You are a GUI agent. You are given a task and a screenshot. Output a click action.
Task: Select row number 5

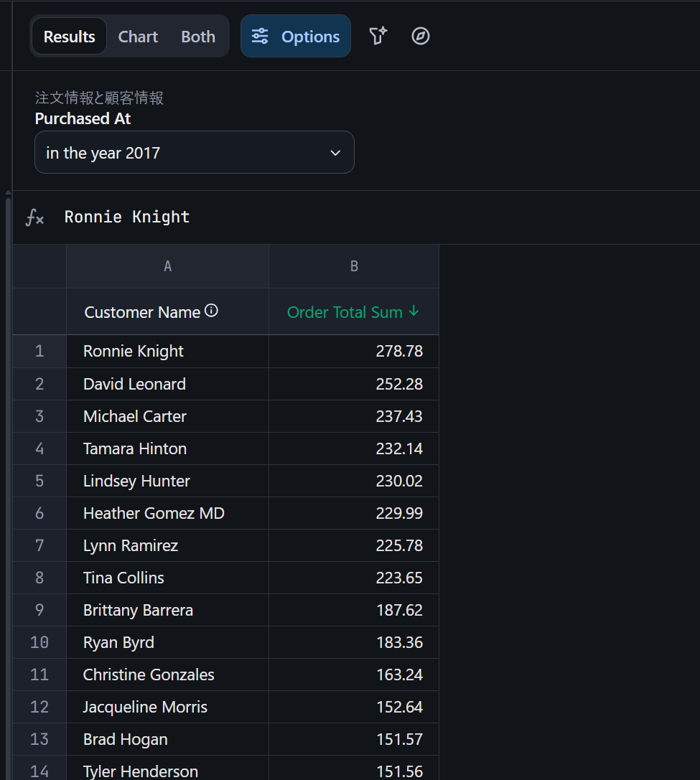[x=39, y=481]
